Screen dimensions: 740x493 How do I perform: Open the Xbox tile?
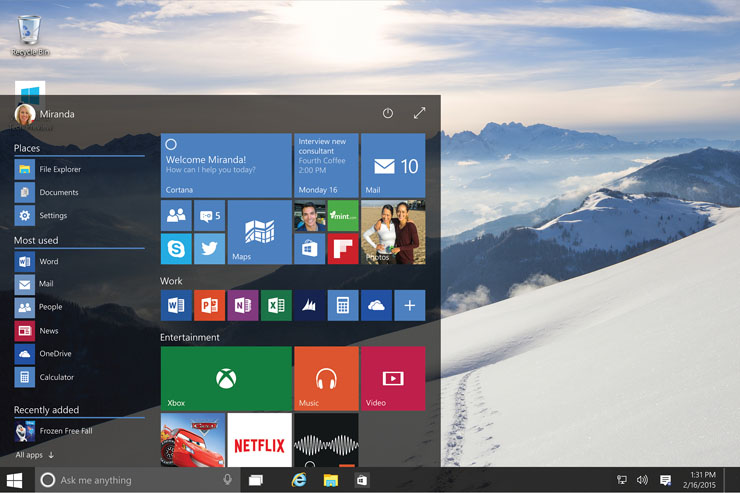(226, 379)
